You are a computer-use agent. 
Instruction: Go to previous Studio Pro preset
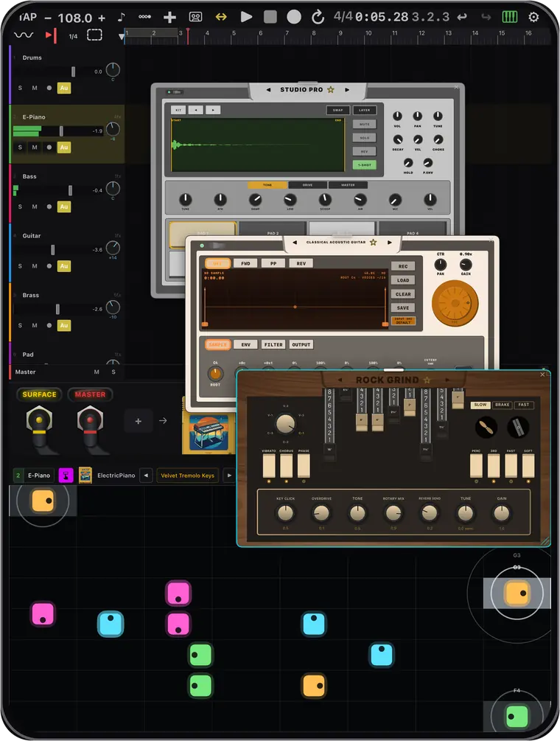coord(268,90)
